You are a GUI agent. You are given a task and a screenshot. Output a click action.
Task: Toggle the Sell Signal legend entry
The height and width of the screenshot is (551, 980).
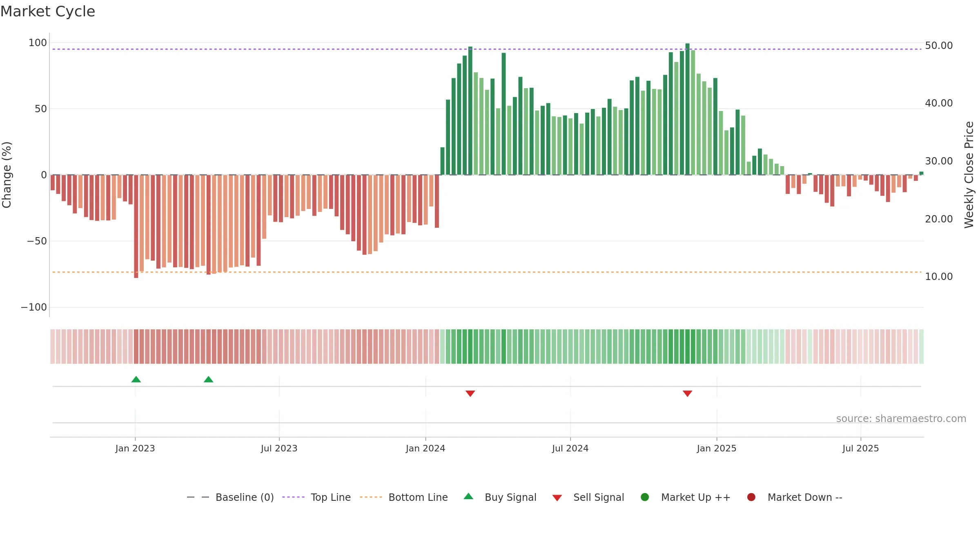588,497
